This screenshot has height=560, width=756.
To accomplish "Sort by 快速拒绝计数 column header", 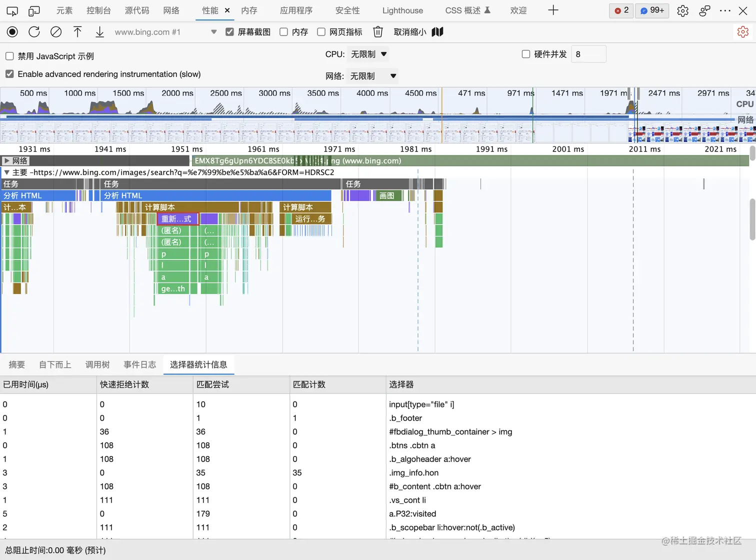I will pyautogui.click(x=145, y=384).
